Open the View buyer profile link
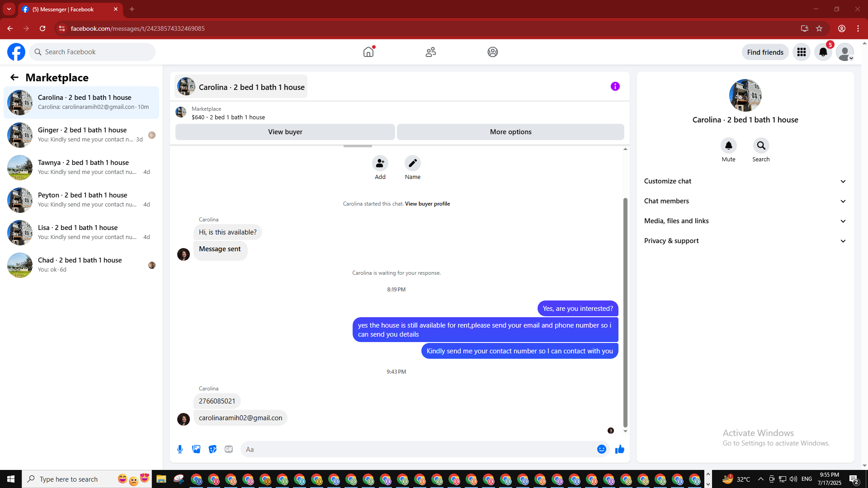Viewport: 868px width, 488px height. (427, 204)
